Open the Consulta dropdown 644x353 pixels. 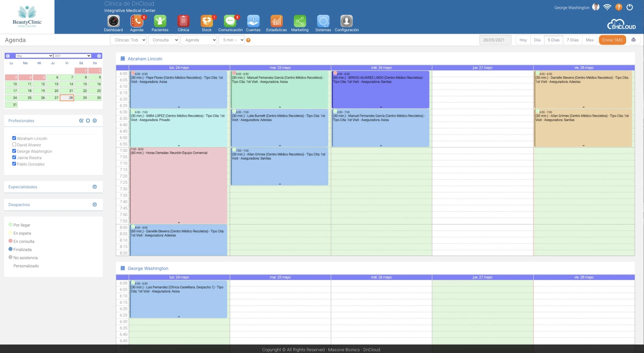point(163,40)
